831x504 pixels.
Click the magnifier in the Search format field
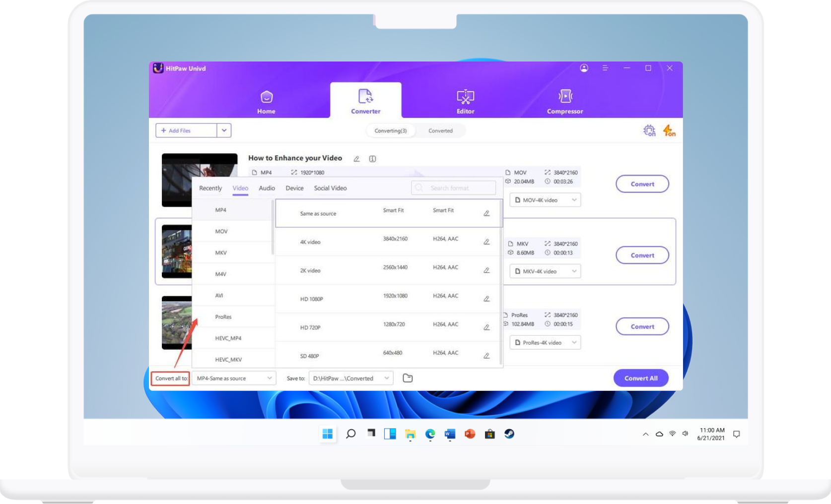[418, 188]
